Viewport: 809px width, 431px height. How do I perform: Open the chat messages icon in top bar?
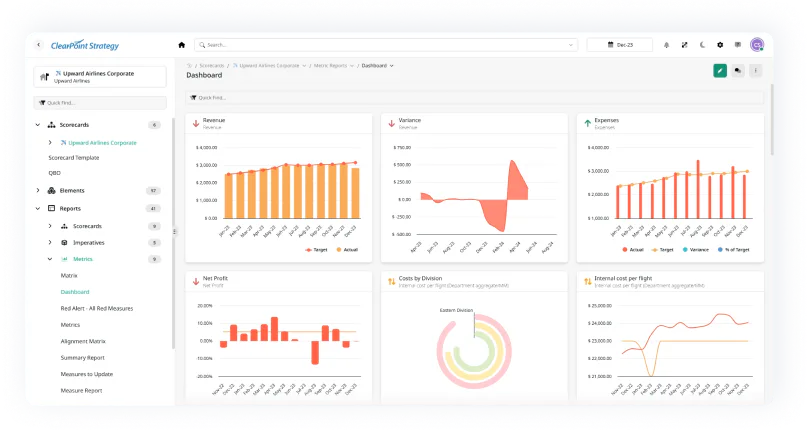(738, 45)
